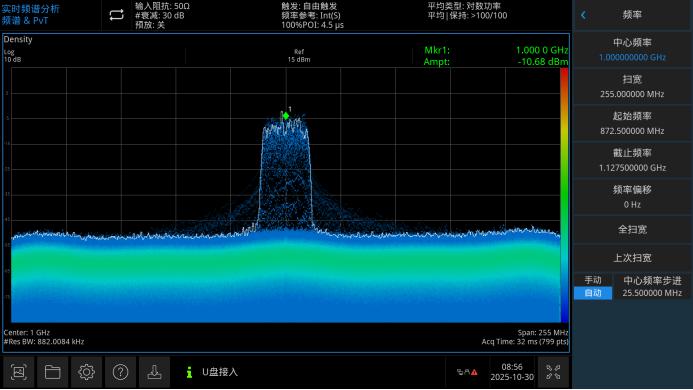The height and width of the screenshot is (390, 693).
Task: Tap the Ref 15 dBm label
Action: tap(299, 56)
